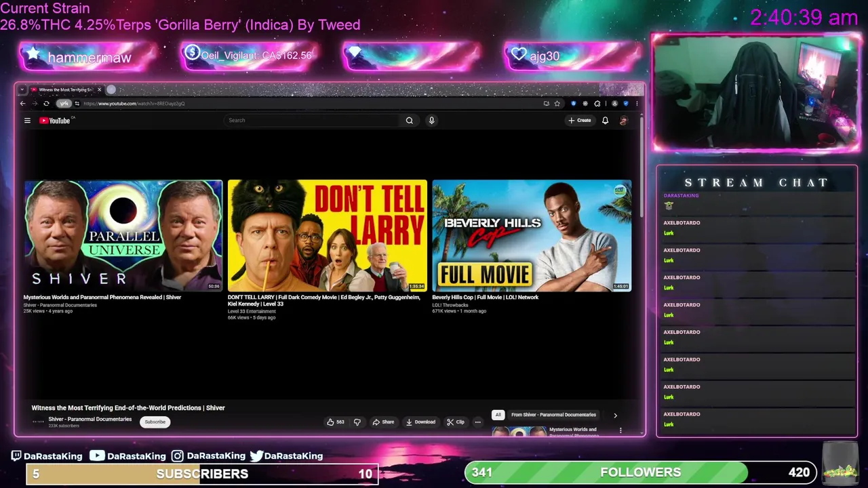Select From Shiver - Paranormal Documentaries chip

pos(553,415)
